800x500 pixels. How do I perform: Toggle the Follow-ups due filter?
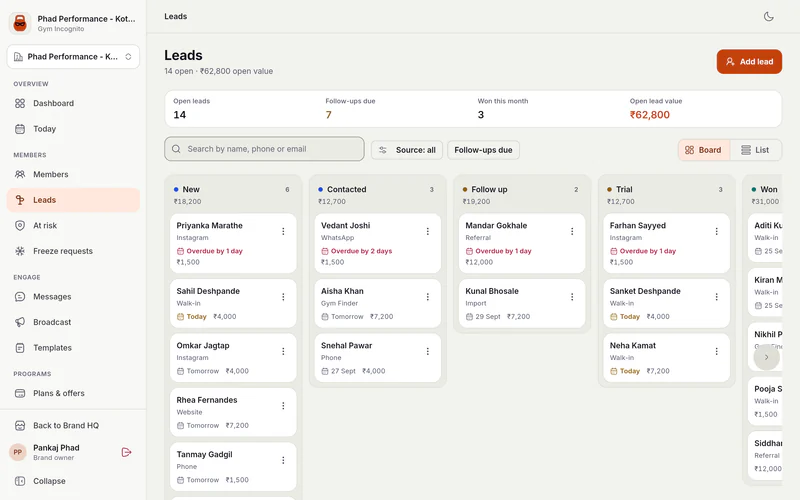pyautogui.click(x=483, y=150)
